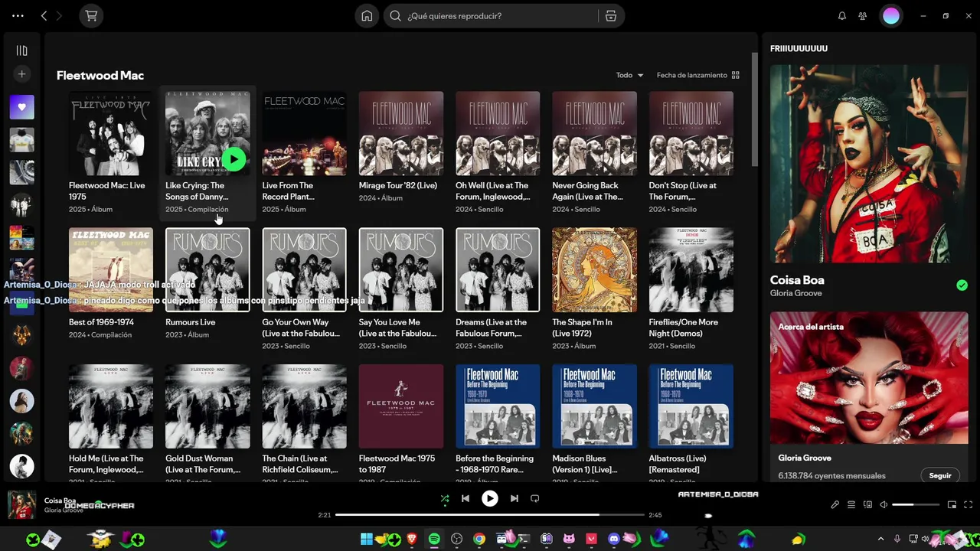This screenshot has width=980, height=551.
Task: Click Coisa Boa title in now playing bar
Action: 60,500
